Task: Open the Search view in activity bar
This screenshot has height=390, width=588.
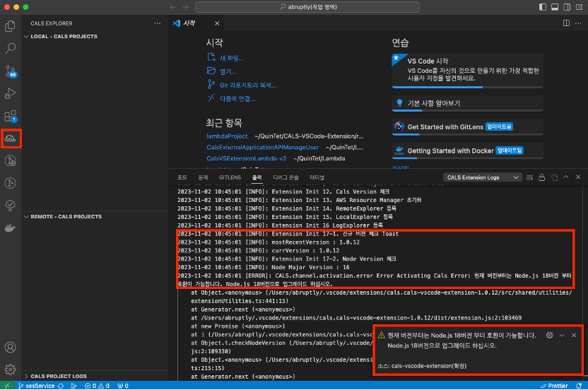Action: tap(10, 48)
